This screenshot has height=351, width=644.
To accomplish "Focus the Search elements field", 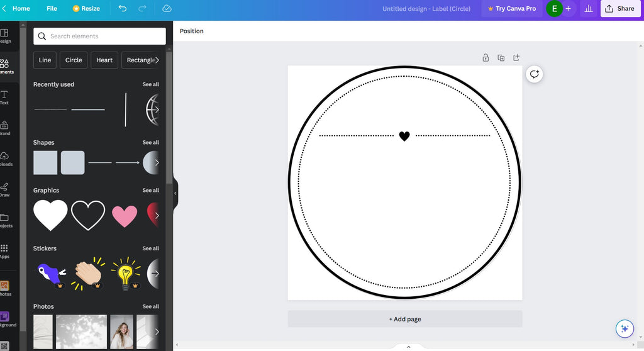I will (99, 36).
